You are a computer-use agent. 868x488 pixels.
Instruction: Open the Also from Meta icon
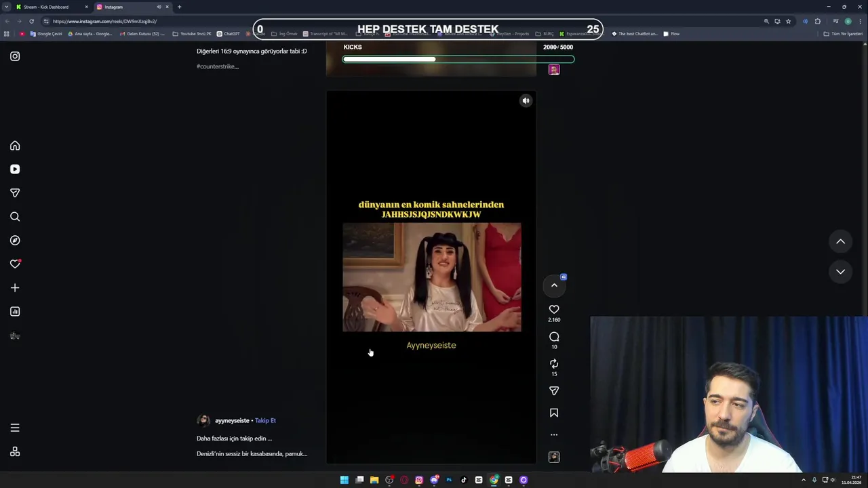pyautogui.click(x=15, y=452)
